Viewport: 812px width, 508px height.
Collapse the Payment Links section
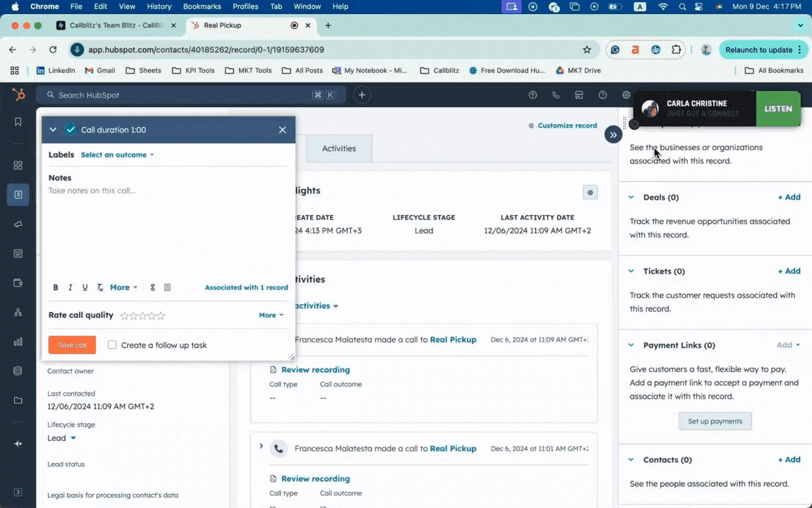(631, 345)
